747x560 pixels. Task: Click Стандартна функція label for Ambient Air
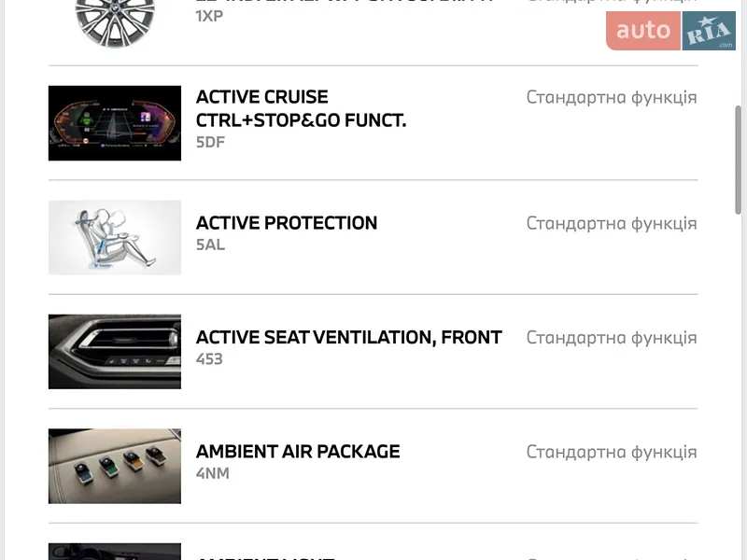tap(612, 452)
